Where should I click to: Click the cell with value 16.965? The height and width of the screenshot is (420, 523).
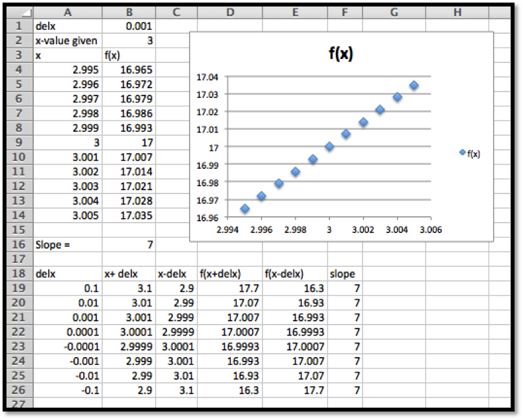point(129,69)
